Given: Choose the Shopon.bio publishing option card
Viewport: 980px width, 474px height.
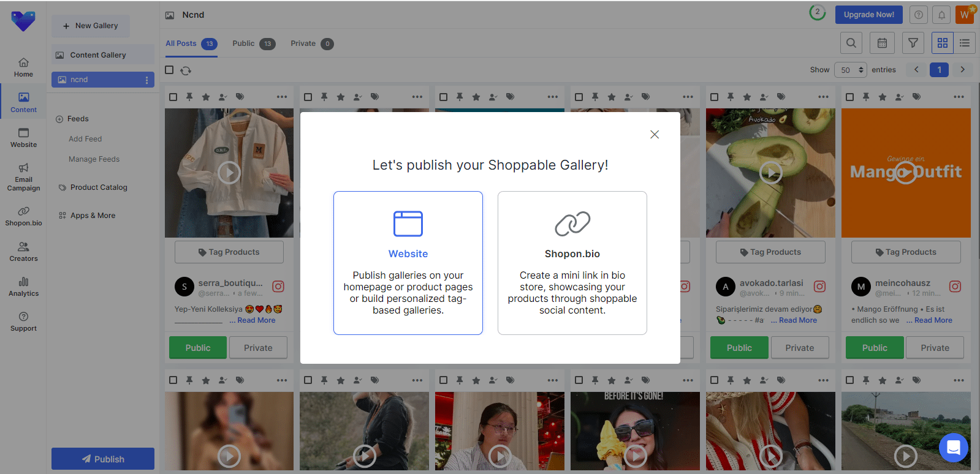Looking at the screenshot, I should 572,263.
